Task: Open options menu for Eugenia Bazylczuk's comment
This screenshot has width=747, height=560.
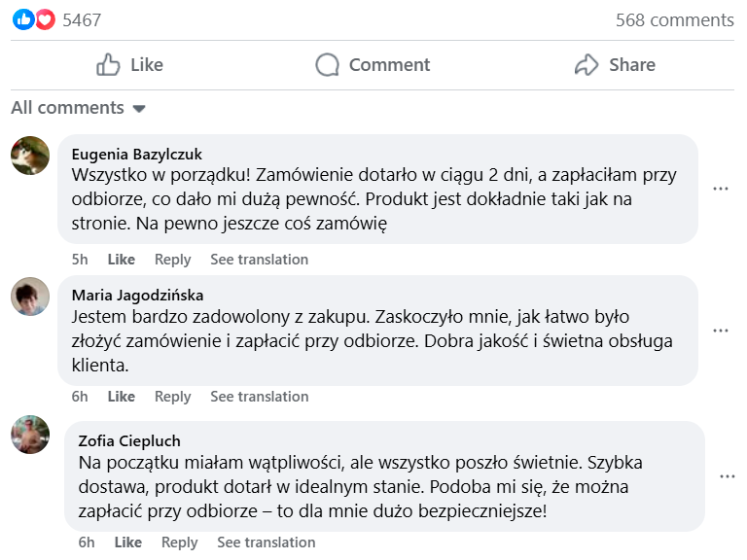Action: tap(721, 189)
